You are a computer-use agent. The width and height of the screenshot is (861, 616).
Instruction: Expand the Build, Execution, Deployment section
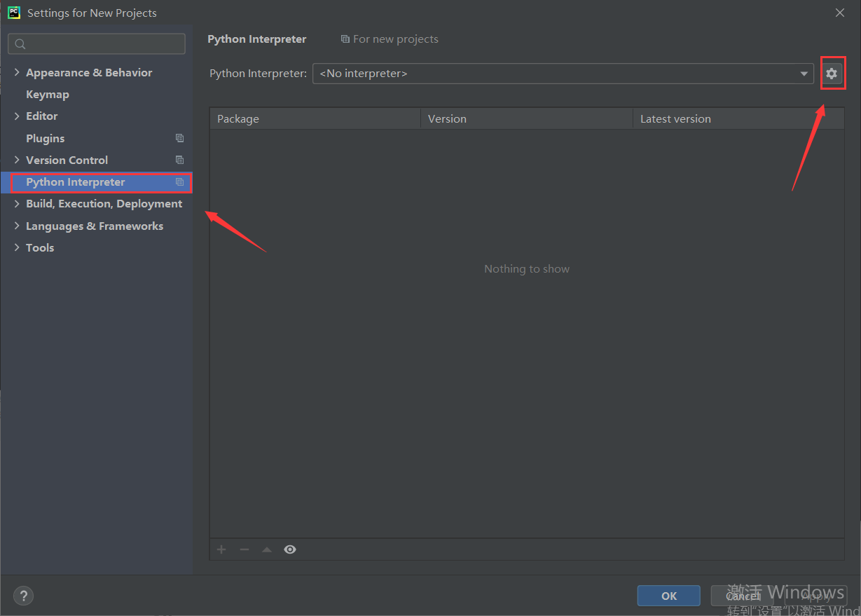click(17, 203)
